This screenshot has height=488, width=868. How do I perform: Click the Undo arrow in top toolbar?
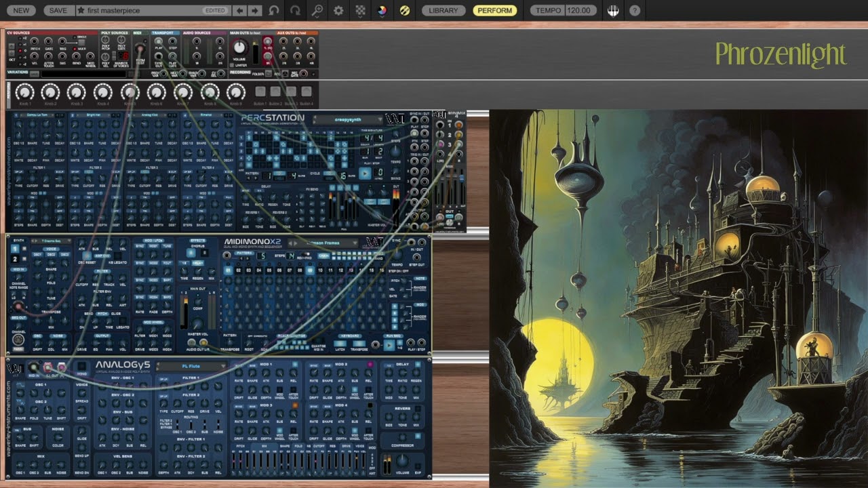click(x=274, y=11)
